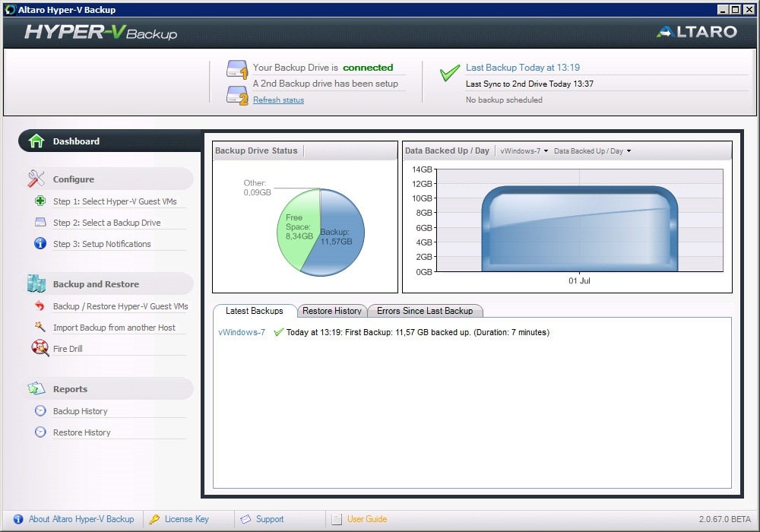
Task: Click the Configure tools icon
Action: pyautogui.click(x=36, y=179)
